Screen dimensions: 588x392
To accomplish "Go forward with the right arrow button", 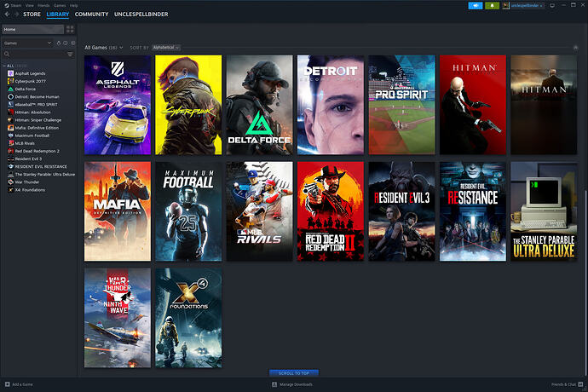I will click(x=16, y=14).
